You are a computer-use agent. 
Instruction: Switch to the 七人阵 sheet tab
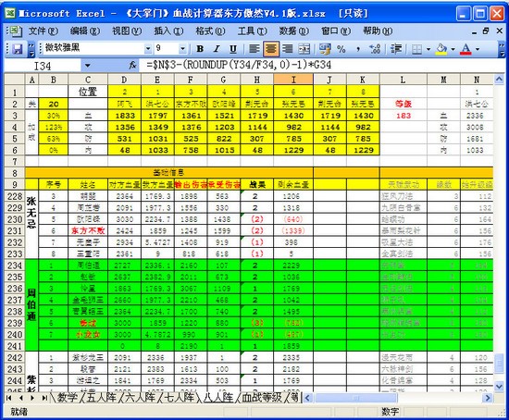[x=180, y=397]
